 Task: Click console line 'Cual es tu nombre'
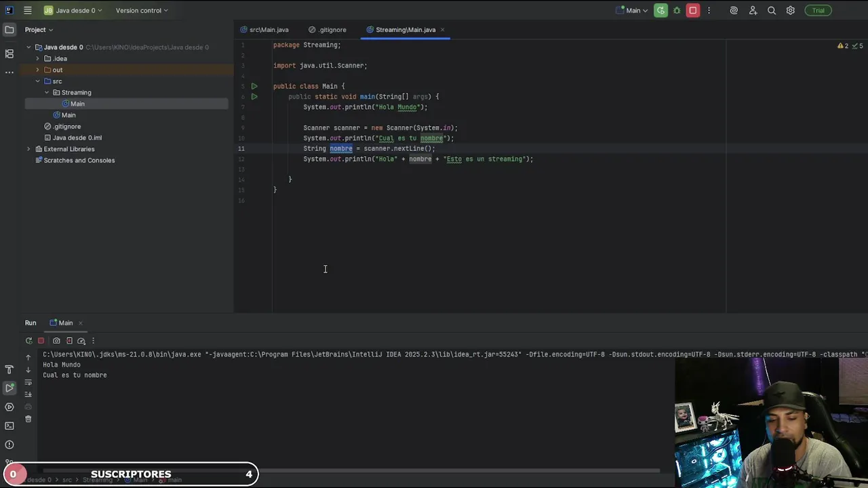[75, 375]
